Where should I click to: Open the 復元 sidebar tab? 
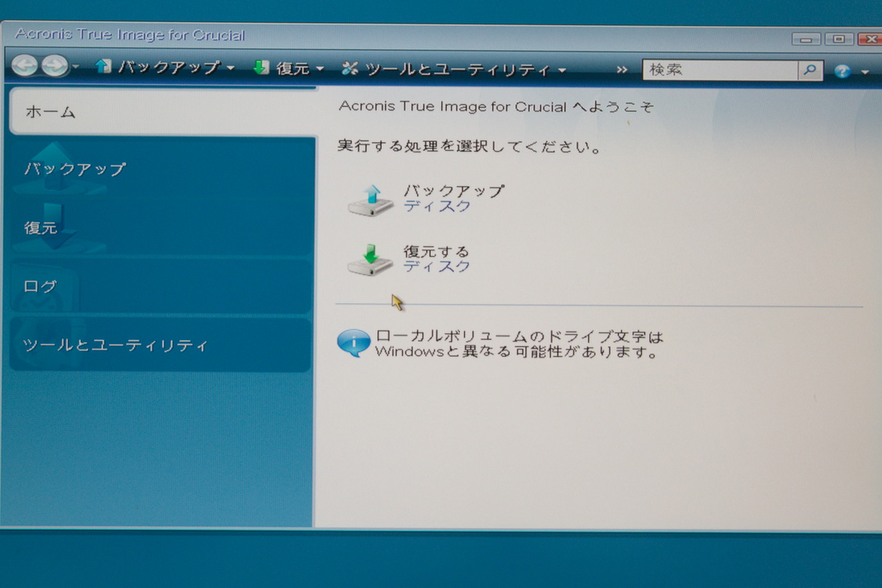pos(162,228)
